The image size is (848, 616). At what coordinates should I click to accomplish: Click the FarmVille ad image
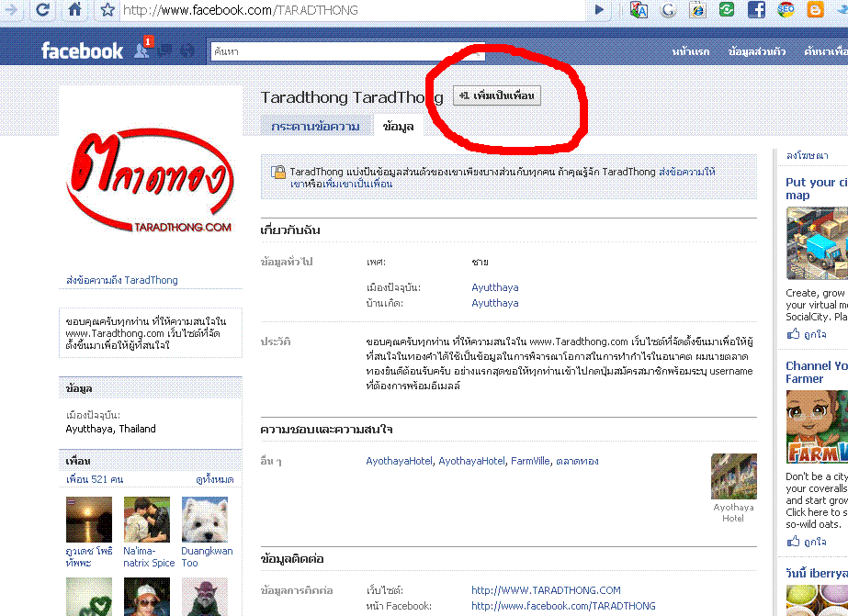click(x=817, y=427)
